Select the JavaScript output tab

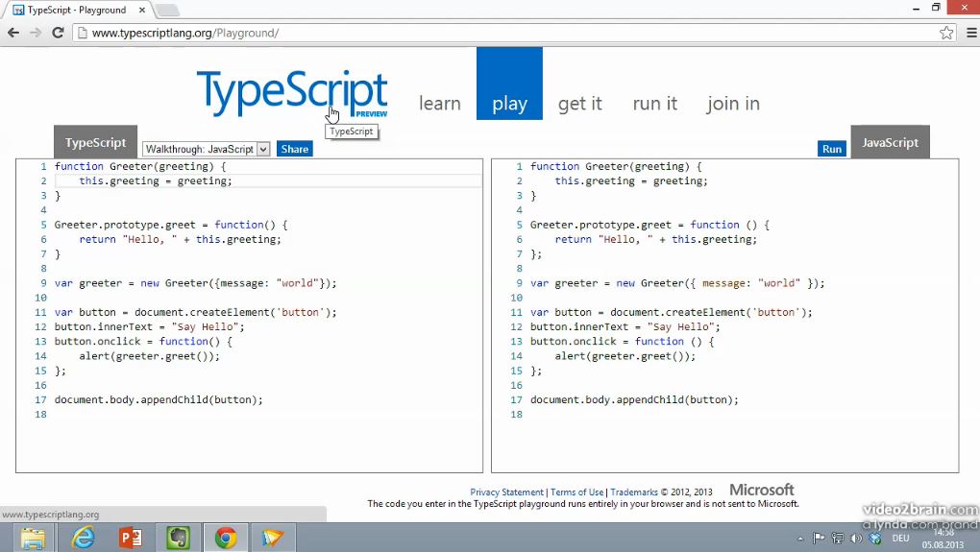tap(890, 142)
